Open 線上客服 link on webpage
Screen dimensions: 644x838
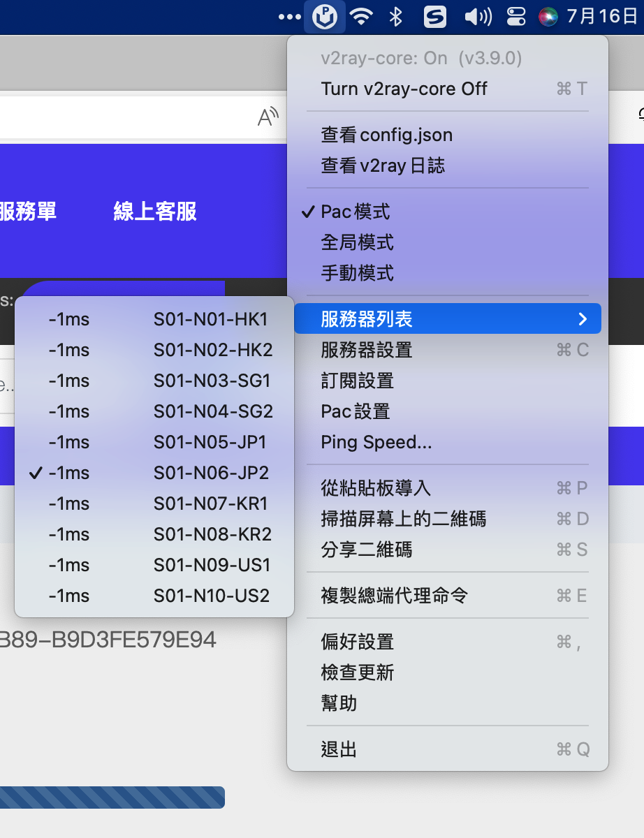pyautogui.click(x=155, y=211)
